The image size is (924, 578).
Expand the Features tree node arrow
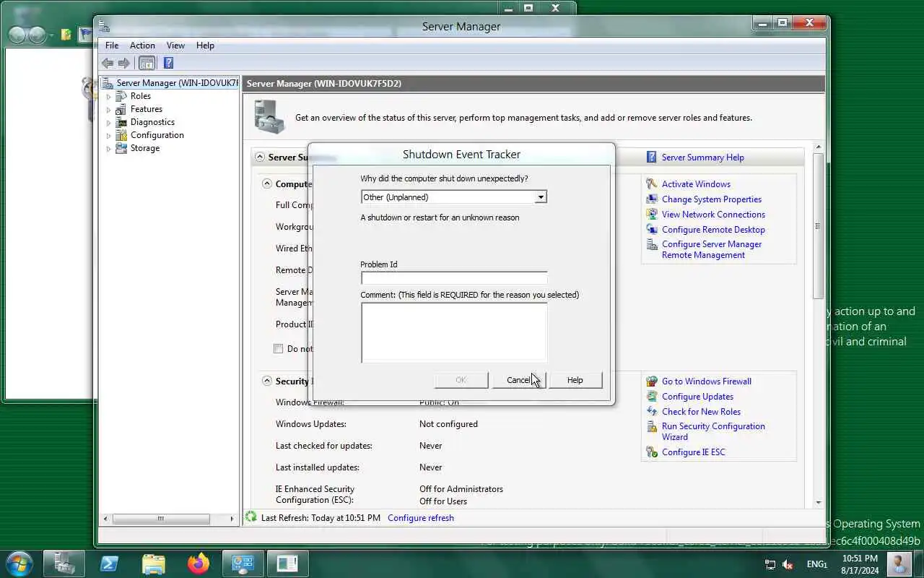pos(109,109)
